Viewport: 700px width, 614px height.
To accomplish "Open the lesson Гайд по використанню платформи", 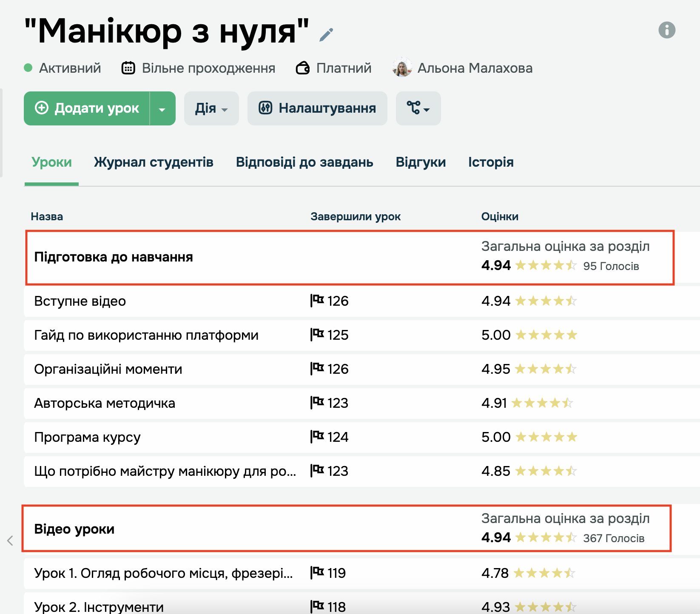I will click(x=146, y=335).
